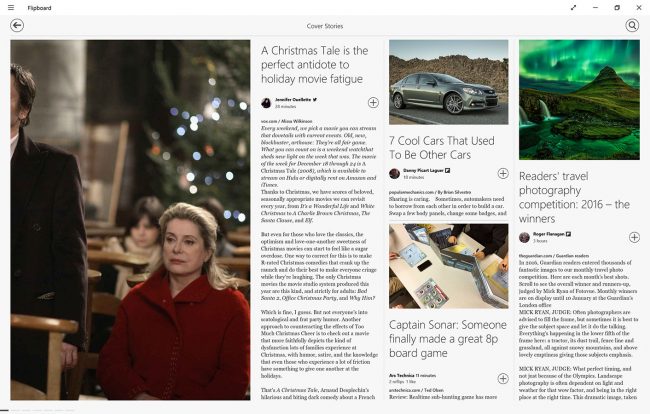Minimize the Flipboard window
Viewport: 650px width, 414px height.
point(595,7)
